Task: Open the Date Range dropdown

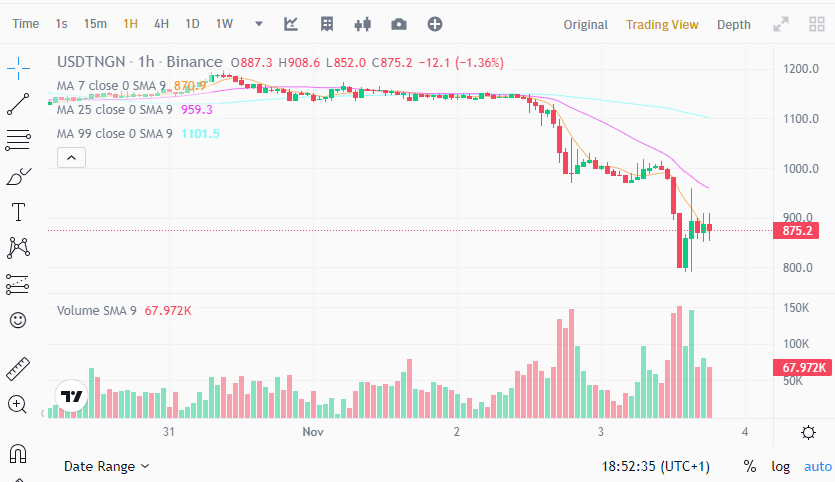Action: point(107,466)
